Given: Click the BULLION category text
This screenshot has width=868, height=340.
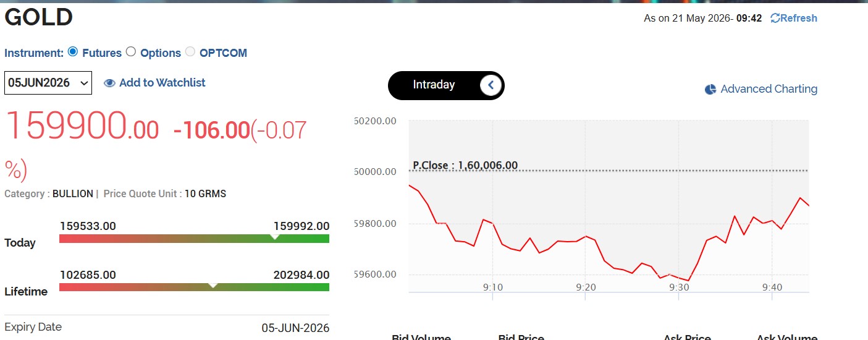Looking at the screenshot, I should click(73, 193).
